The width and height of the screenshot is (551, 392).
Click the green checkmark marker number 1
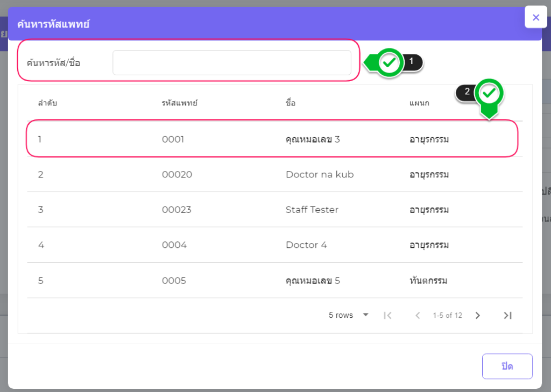390,62
